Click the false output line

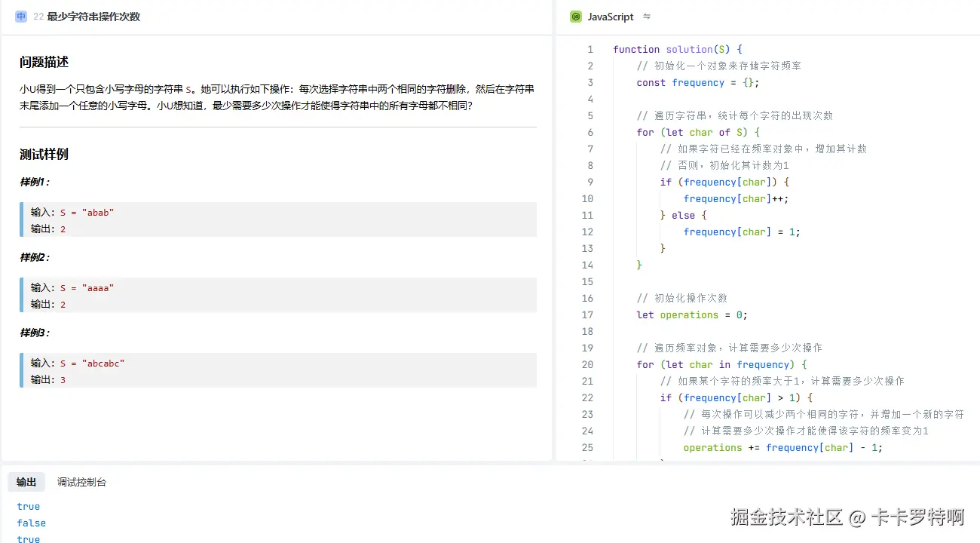click(31, 523)
